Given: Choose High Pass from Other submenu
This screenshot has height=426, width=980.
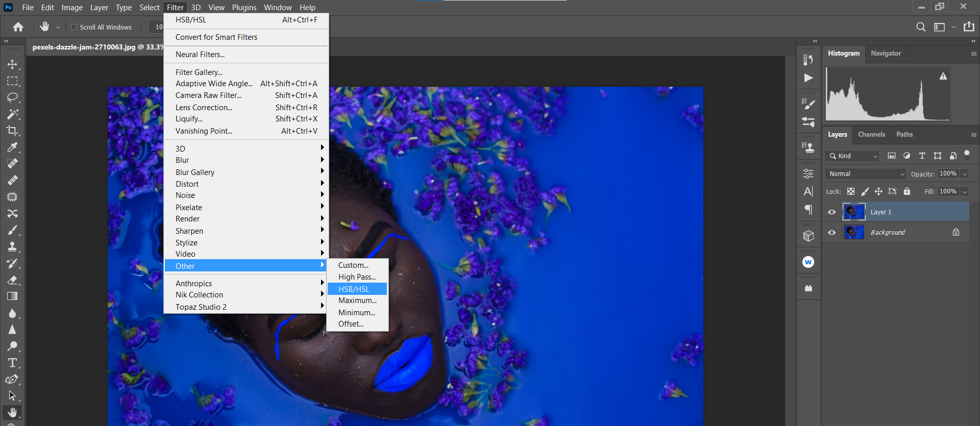Looking at the screenshot, I should click(357, 277).
